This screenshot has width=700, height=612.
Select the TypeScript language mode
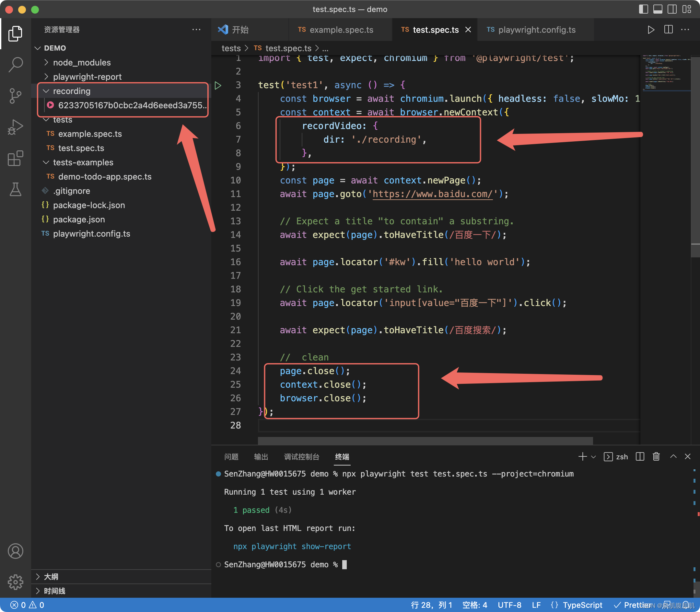[x=583, y=605]
